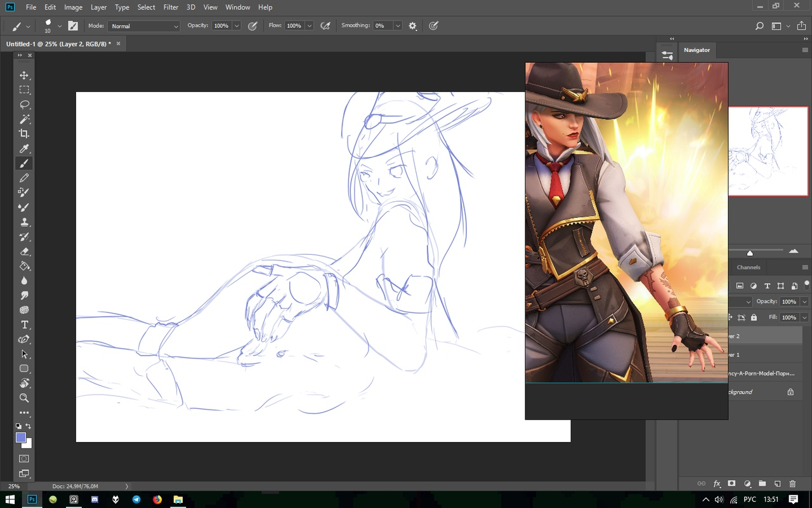Toggle filter for type layers
Viewport: 812px width, 508px height.
point(767,286)
